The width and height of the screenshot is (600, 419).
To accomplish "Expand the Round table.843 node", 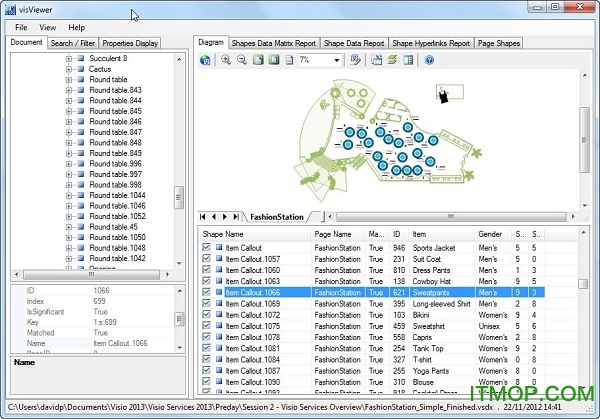I will [x=68, y=90].
